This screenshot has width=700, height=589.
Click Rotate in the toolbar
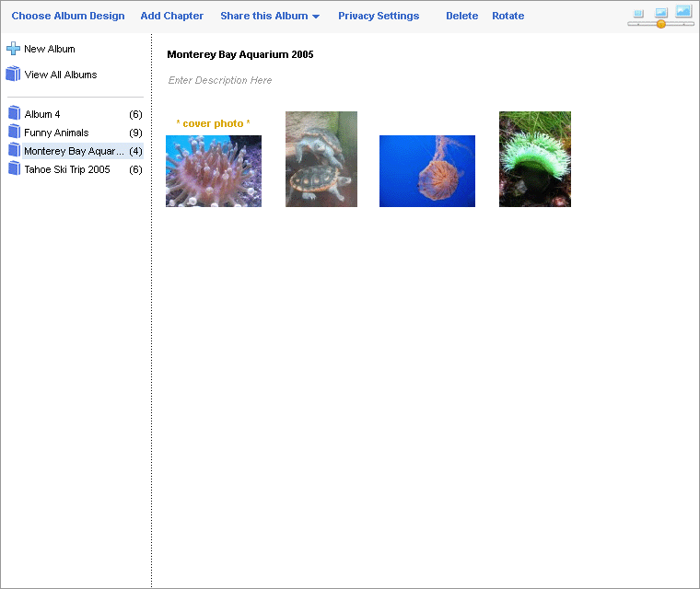pos(508,16)
